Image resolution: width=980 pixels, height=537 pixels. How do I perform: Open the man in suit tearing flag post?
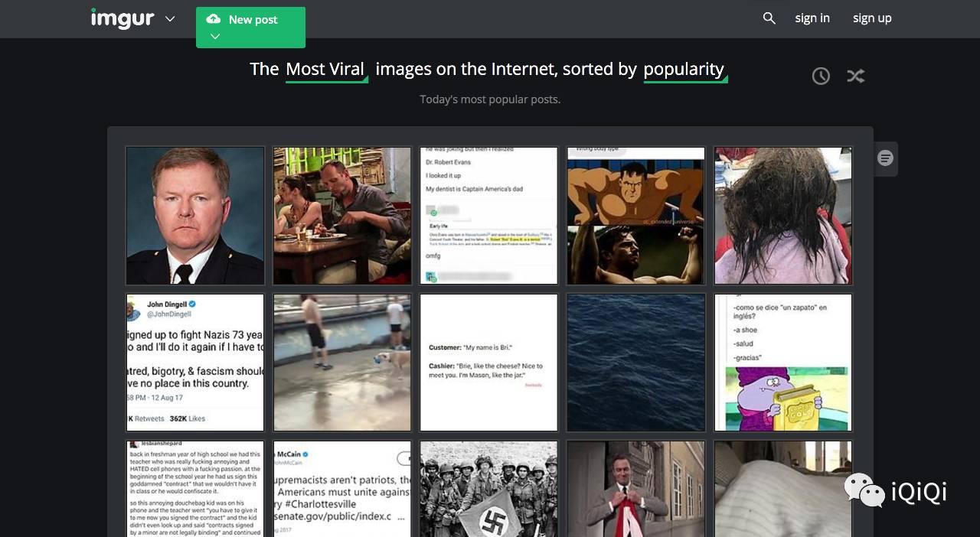click(x=636, y=489)
